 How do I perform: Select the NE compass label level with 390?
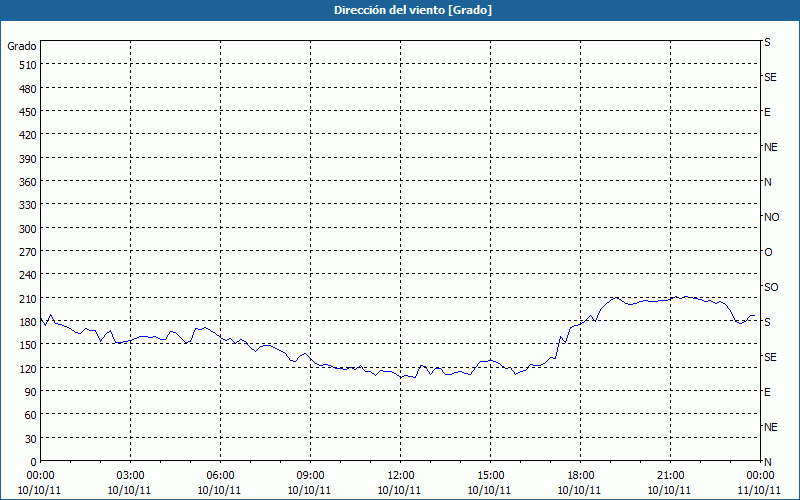tap(770, 147)
